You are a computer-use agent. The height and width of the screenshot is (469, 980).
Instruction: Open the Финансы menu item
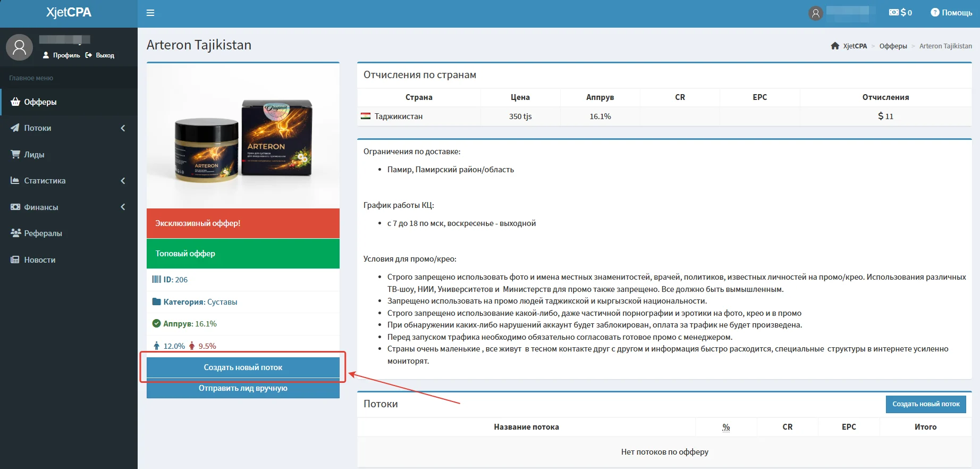tap(69, 207)
